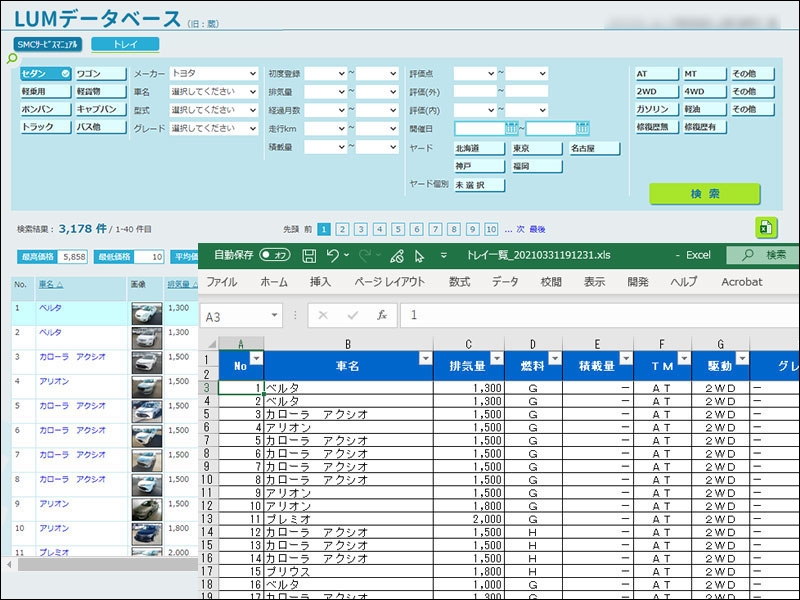Click the Excel save icon

(x=309, y=256)
